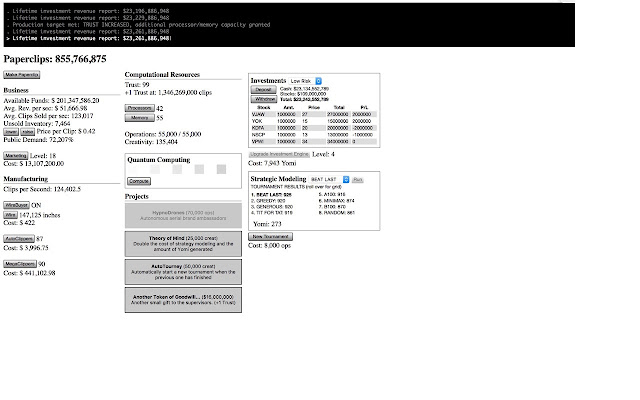Click the P/L column header in investments
Screen dimensions: 640x400
click(364, 107)
